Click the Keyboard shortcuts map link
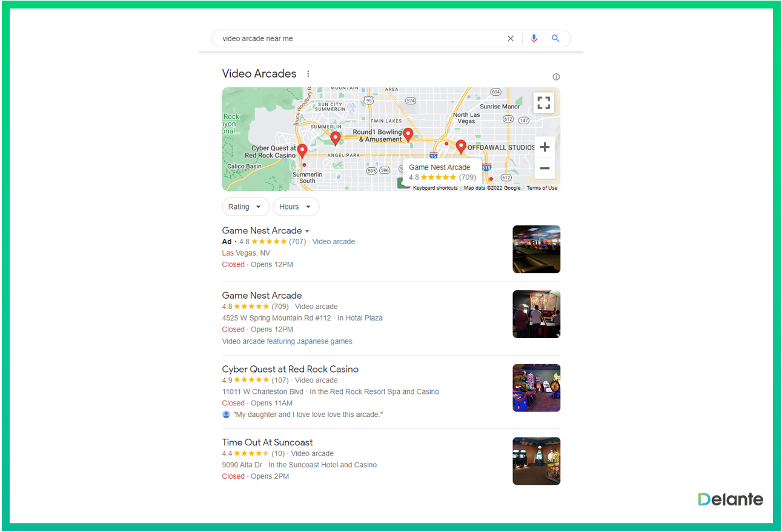The height and width of the screenshot is (532, 782). point(436,188)
